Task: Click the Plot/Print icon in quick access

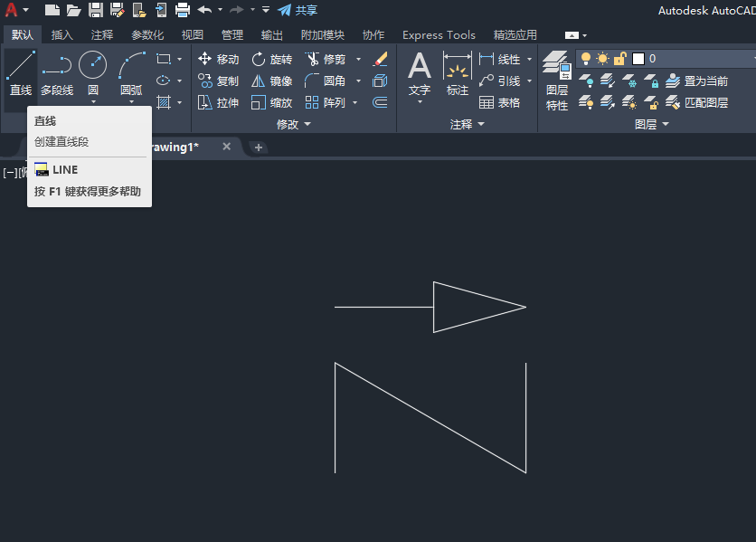Action: (x=183, y=10)
